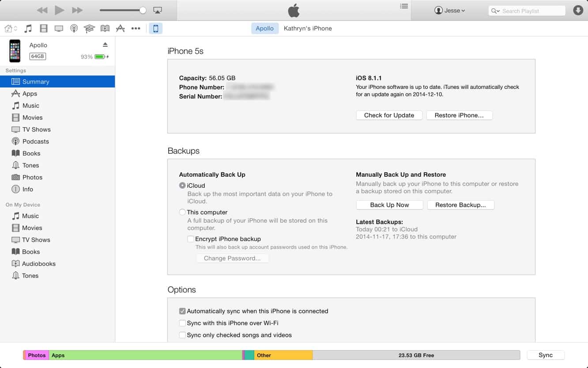Click Restore iPhone... button
This screenshot has width=588, height=368.
coord(459,115)
